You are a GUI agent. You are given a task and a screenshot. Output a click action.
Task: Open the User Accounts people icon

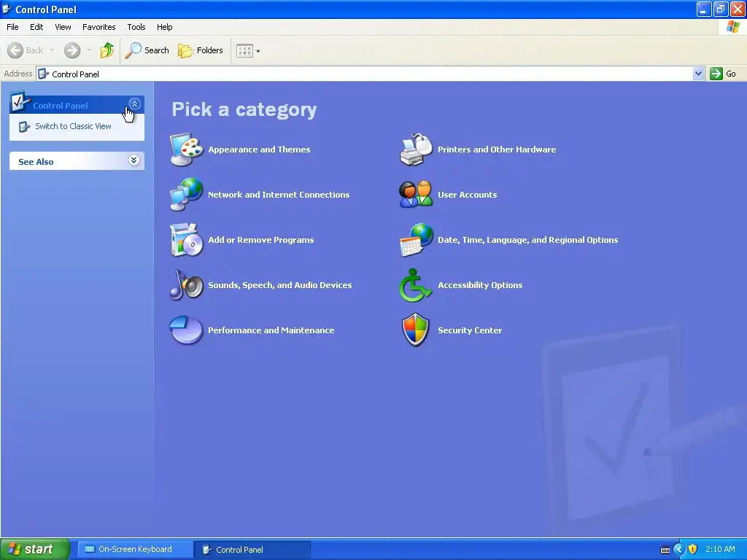pyautogui.click(x=416, y=194)
